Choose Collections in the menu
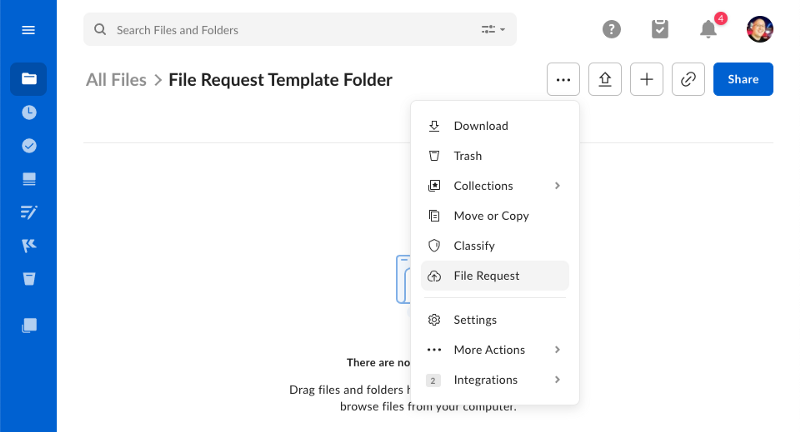The image size is (800, 432). [x=495, y=186]
